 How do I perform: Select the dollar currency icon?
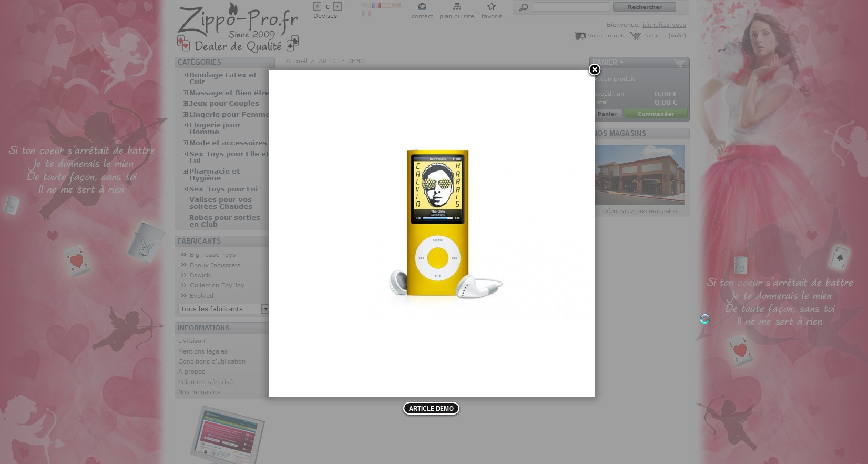[317, 6]
